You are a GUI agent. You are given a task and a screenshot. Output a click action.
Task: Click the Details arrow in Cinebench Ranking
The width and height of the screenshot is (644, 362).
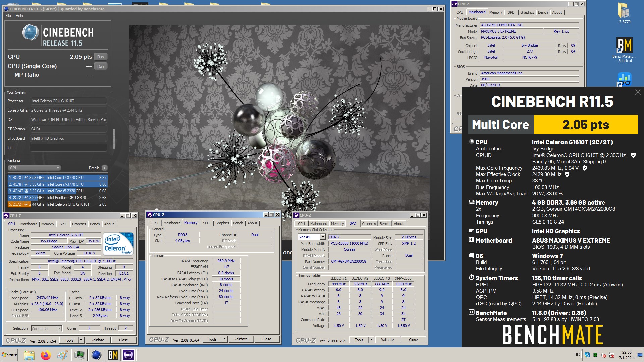click(105, 168)
